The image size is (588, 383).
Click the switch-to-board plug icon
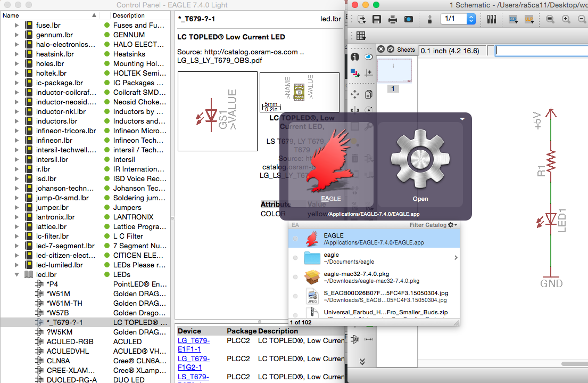tap(430, 19)
